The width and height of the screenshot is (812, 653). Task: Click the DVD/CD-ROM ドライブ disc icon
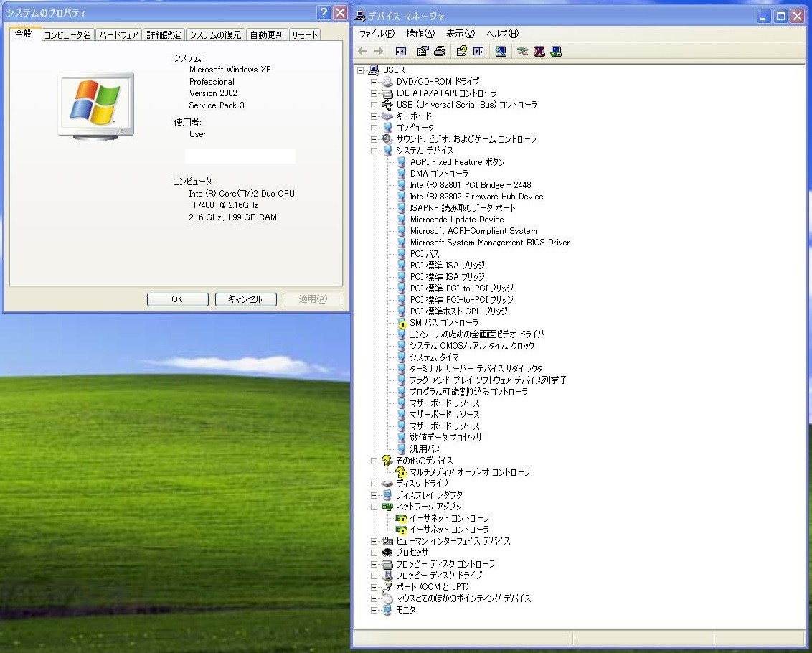[x=387, y=81]
